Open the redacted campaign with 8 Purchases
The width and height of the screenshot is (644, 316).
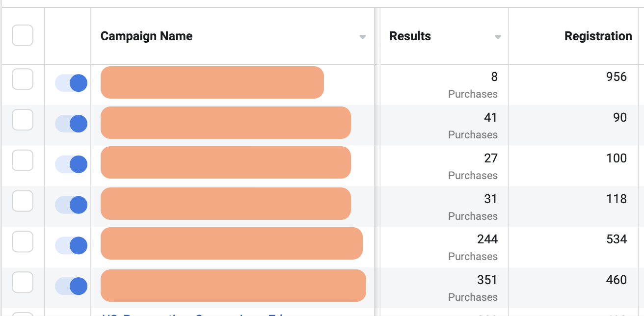[212, 82]
